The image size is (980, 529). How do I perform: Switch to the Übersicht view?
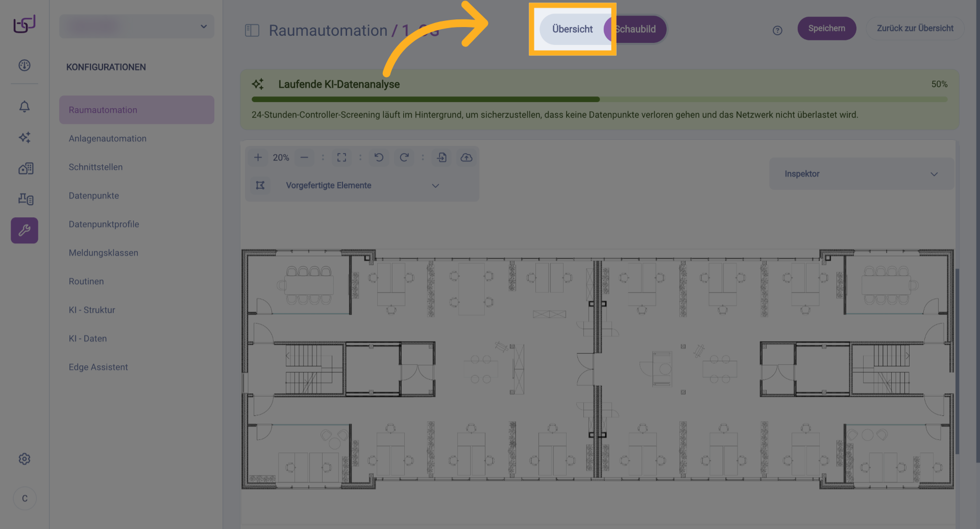(572, 29)
